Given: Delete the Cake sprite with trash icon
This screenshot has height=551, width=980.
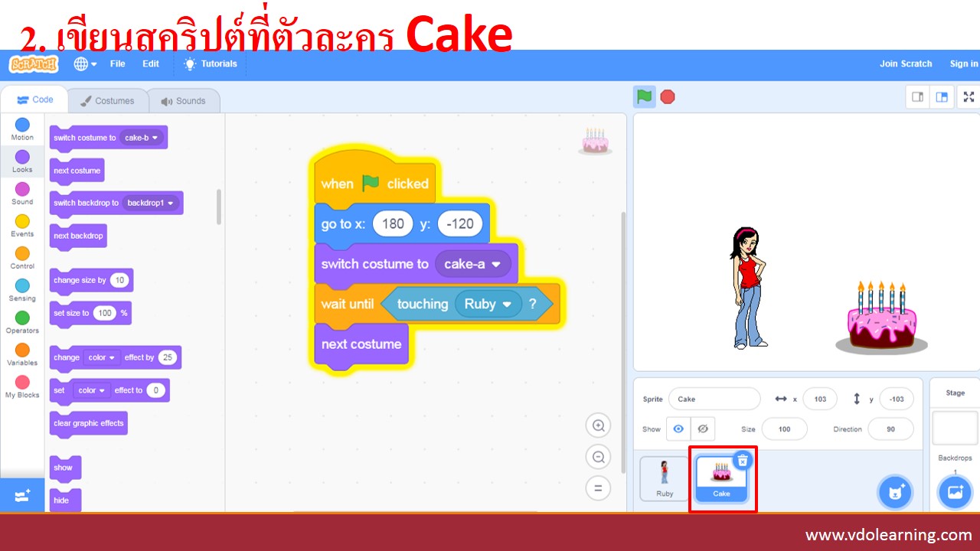Looking at the screenshot, I should (743, 460).
